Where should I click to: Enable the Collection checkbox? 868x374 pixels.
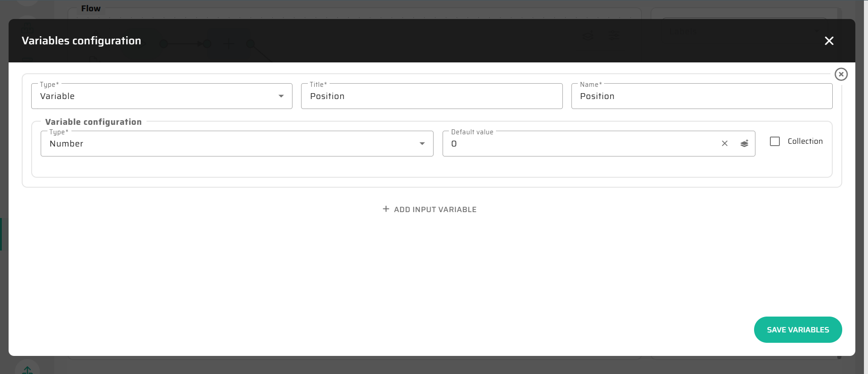(774, 141)
